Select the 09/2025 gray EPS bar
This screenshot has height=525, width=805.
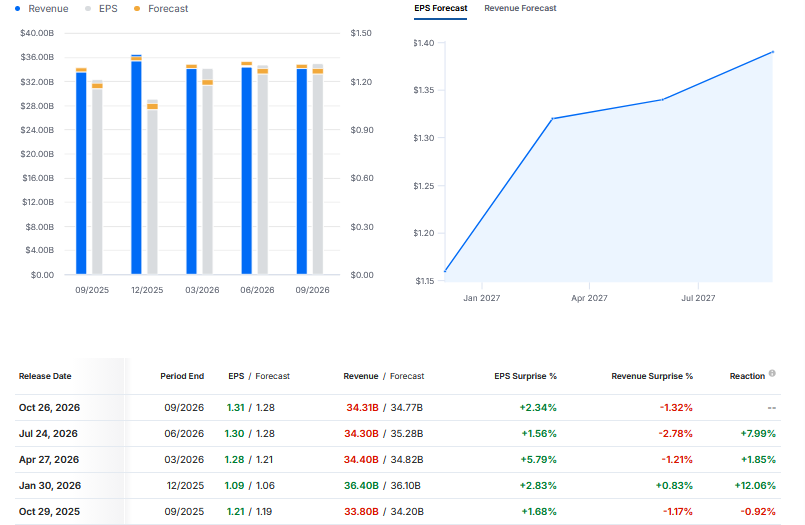point(97,177)
